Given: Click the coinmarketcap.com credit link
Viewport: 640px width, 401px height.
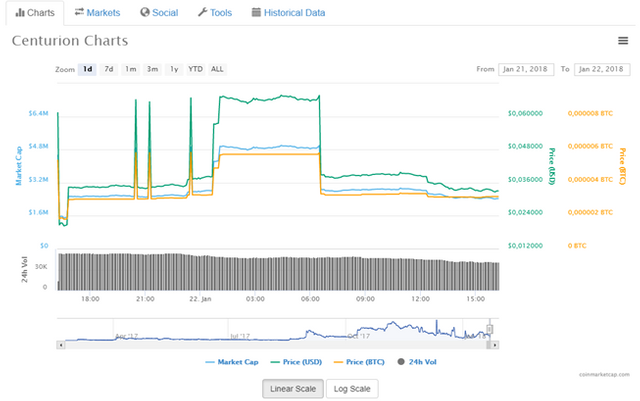Looking at the screenshot, I should point(604,374).
